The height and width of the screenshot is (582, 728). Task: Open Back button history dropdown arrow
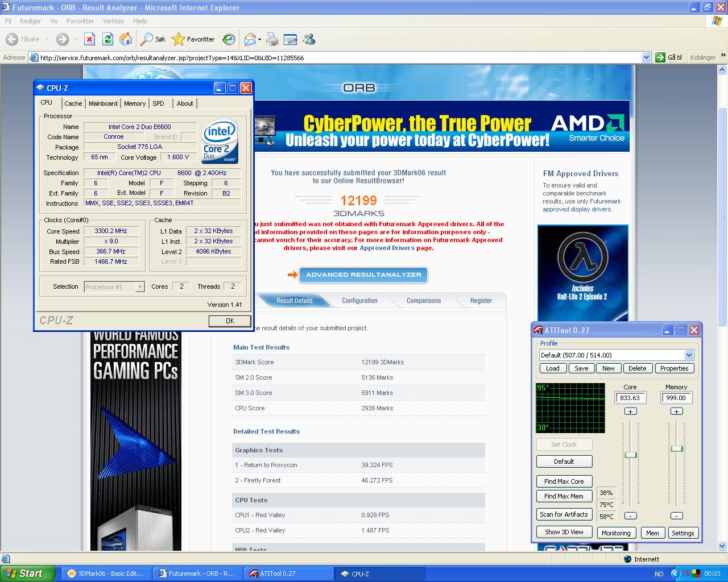[x=47, y=40]
